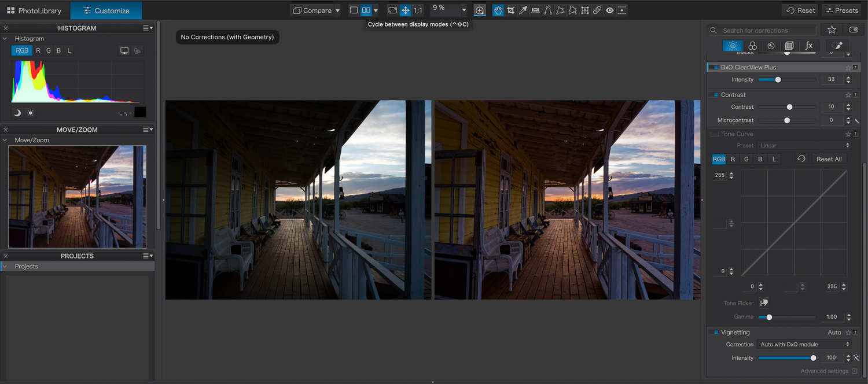Viewport: 868px width, 384px height.
Task: Switch to the PhotoLibrary tab
Action: 34,10
